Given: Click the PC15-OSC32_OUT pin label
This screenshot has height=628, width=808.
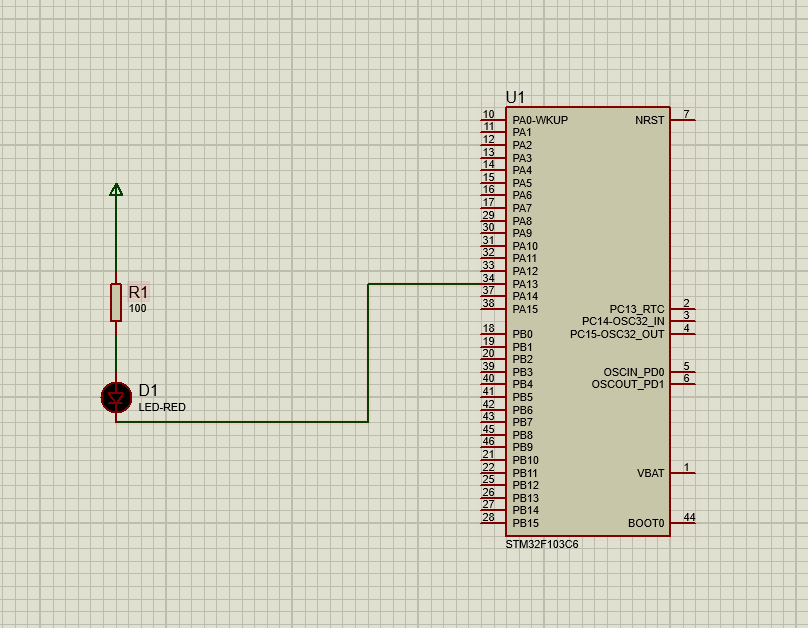Looking at the screenshot, I should coord(617,334).
